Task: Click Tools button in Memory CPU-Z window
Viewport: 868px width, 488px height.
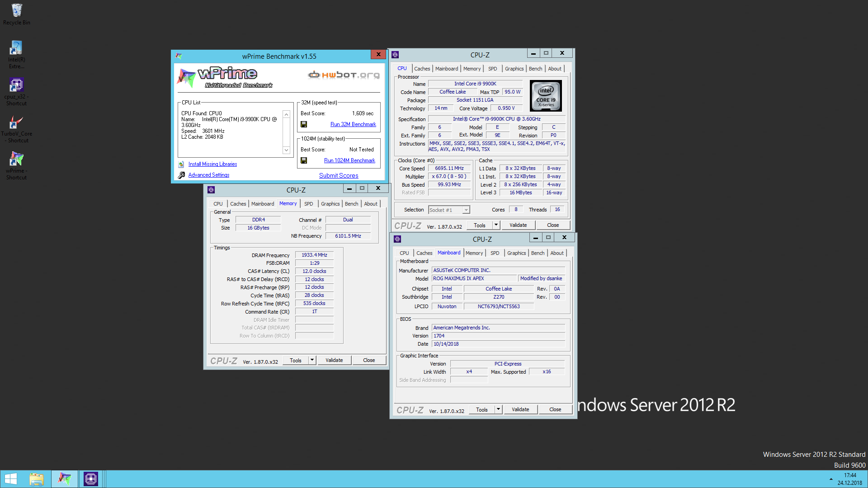Action: 296,360
